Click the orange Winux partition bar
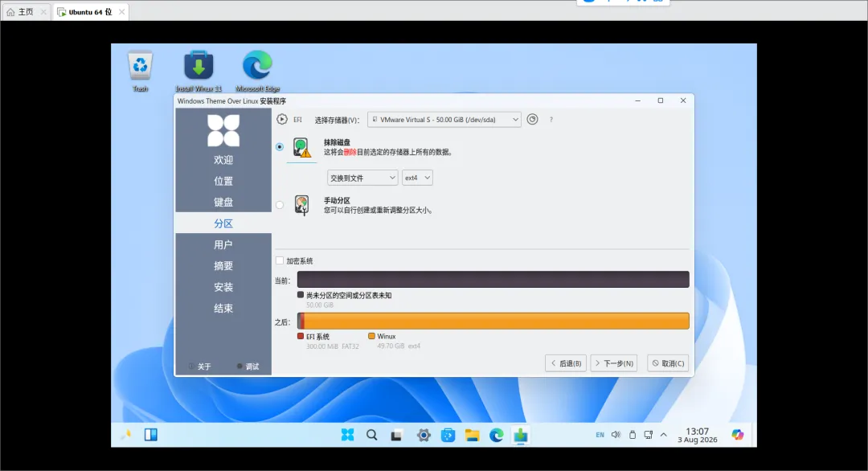 pyautogui.click(x=497, y=321)
